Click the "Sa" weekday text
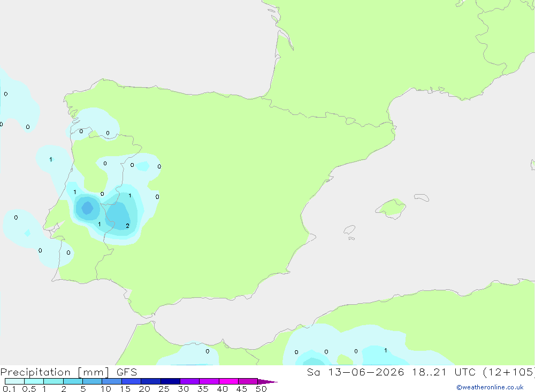The width and height of the screenshot is (535, 392). [314, 372]
